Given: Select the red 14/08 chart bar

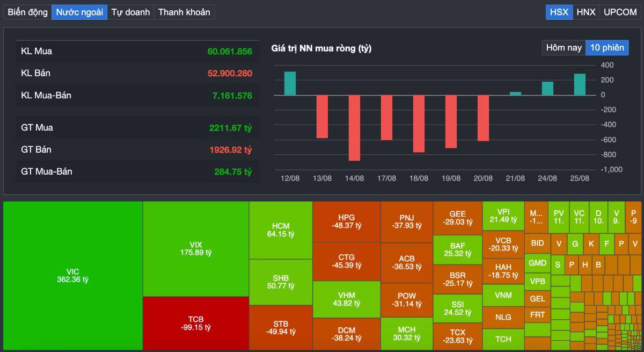Looking at the screenshot, I should click(x=354, y=128).
